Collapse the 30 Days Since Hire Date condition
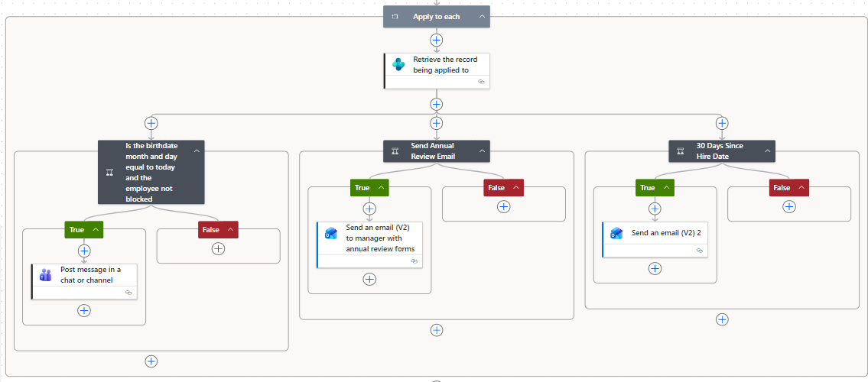 coord(768,151)
